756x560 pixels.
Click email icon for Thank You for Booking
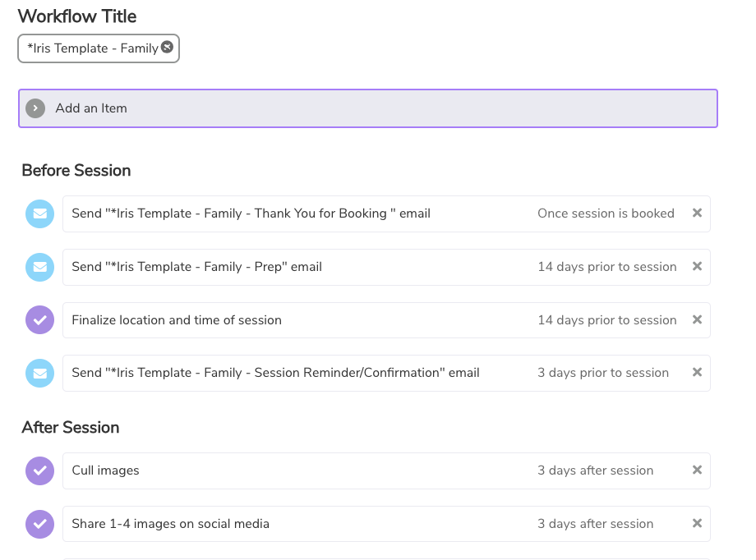(x=40, y=213)
